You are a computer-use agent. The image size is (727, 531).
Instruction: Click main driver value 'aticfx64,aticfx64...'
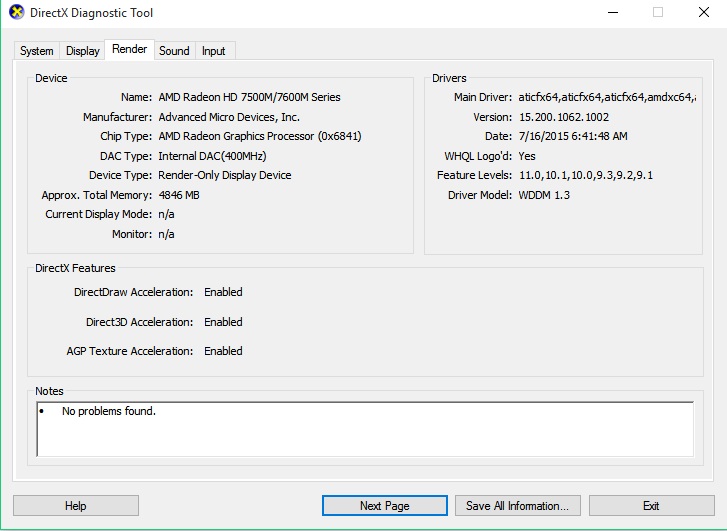607,97
